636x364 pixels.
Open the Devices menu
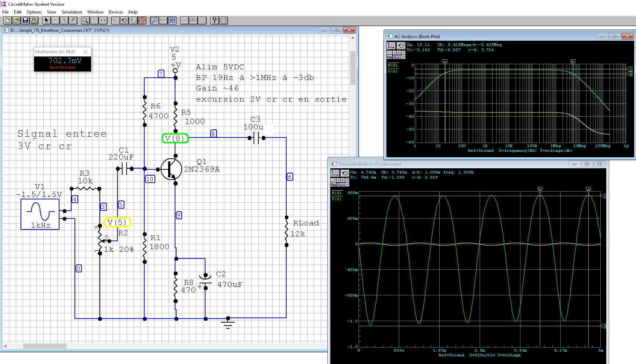[116, 12]
